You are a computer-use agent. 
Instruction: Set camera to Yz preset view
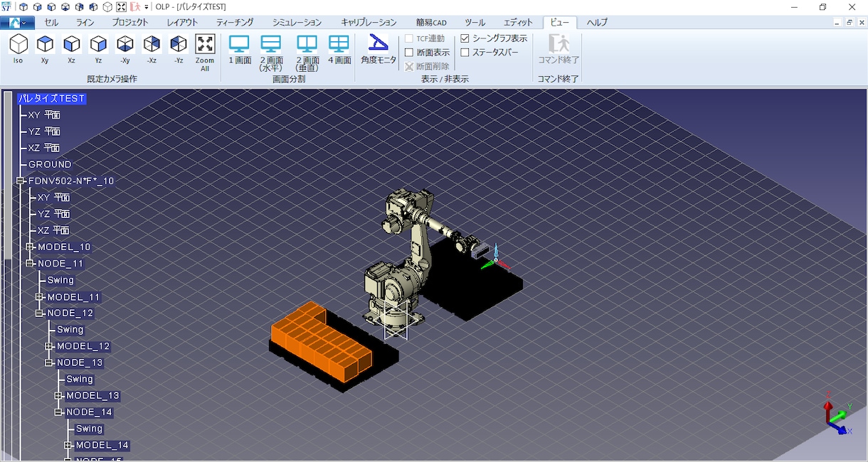point(98,50)
